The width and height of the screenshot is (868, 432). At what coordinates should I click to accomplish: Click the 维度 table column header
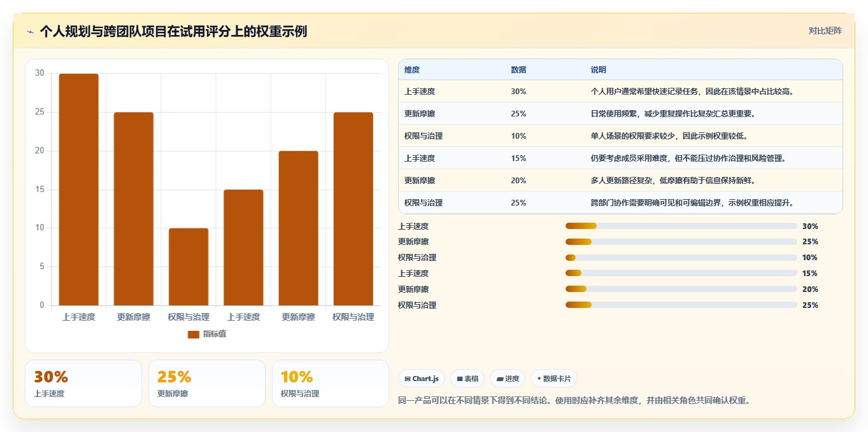coord(412,70)
